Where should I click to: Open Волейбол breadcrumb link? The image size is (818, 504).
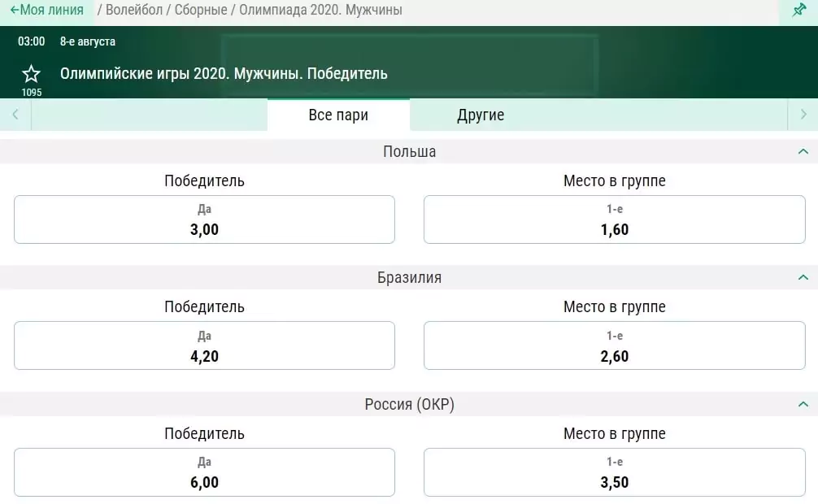[x=134, y=10]
